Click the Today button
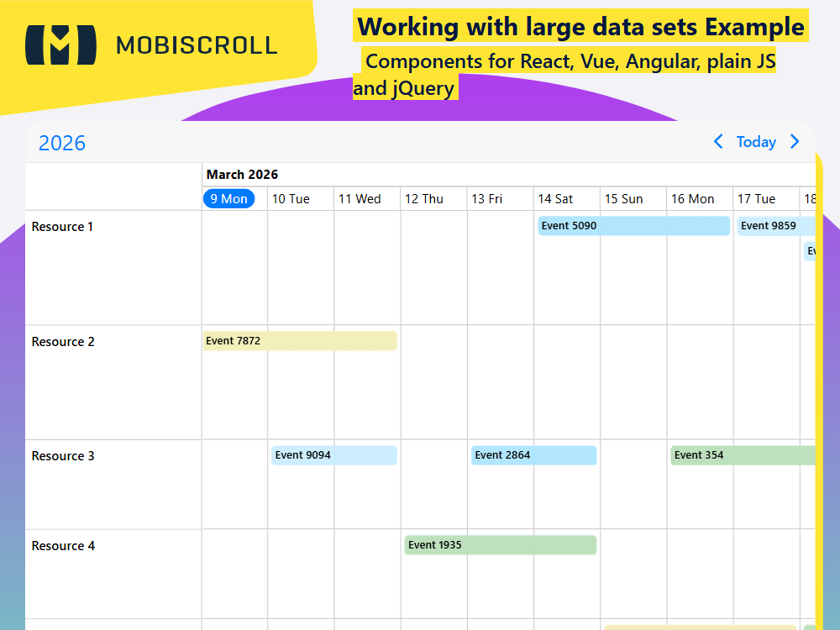This screenshot has height=630, width=840. point(756,142)
